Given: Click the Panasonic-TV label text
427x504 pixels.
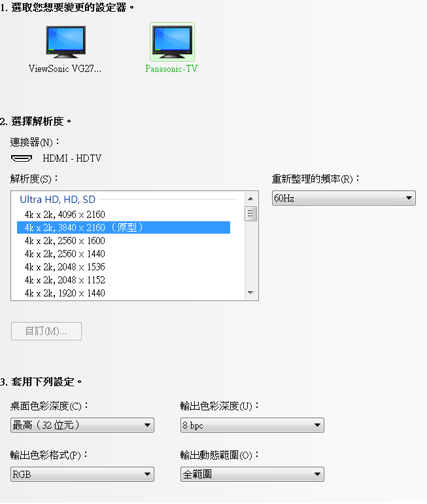Looking at the screenshot, I should pyautogui.click(x=171, y=69).
